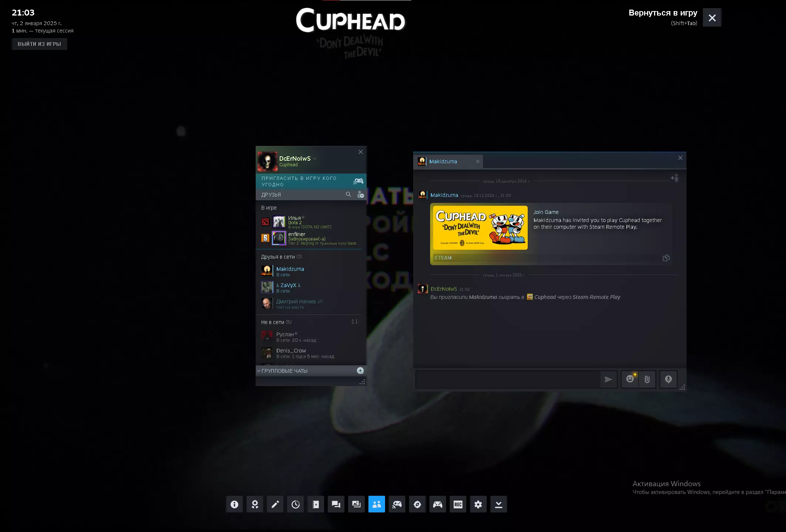Viewport: 786px width, 532px height.
Task: Click the Cuphead invite thumbnail image
Action: pos(480,228)
